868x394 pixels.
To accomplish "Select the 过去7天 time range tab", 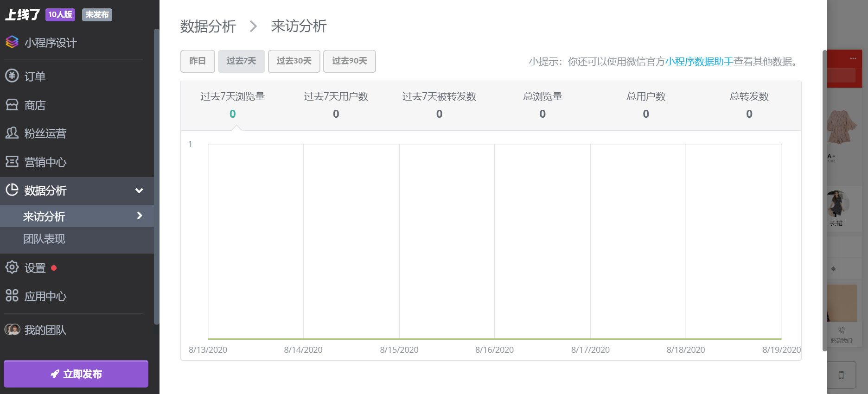I will pyautogui.click(x=242, y=61).
